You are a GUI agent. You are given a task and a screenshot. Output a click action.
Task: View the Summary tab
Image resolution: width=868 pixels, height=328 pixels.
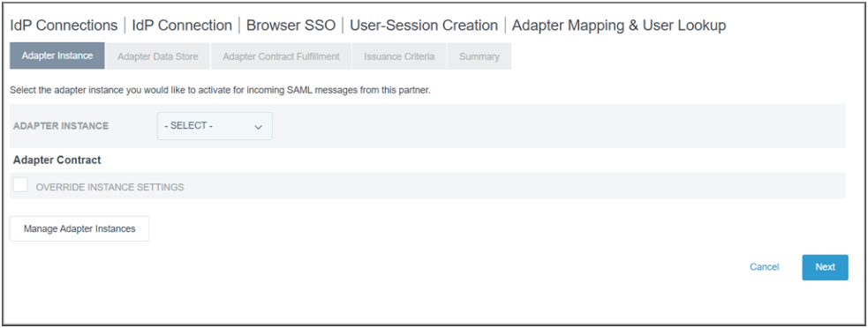coord(479,56)
